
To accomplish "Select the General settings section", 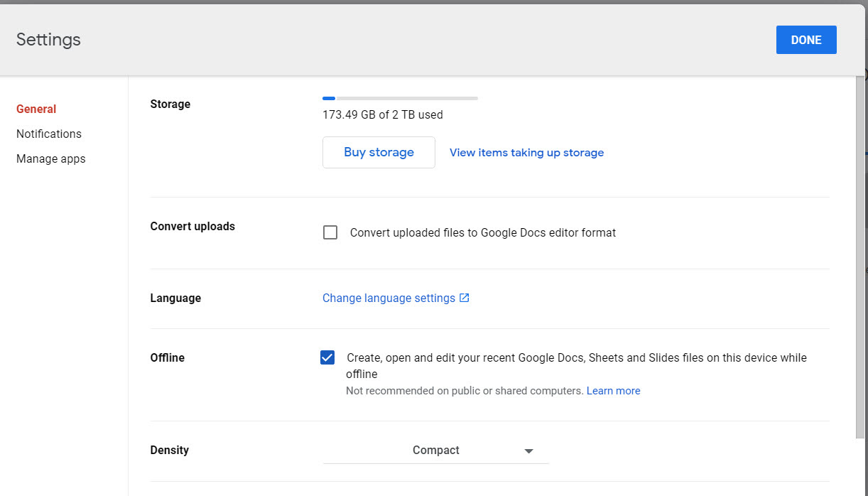I will tap(36, 109).
